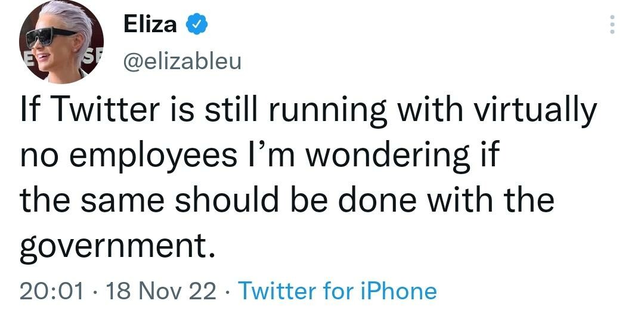Click the 20:01 timestamp
Screen dimensions: 644x313
pyautogui.click(x=51, y=291)
